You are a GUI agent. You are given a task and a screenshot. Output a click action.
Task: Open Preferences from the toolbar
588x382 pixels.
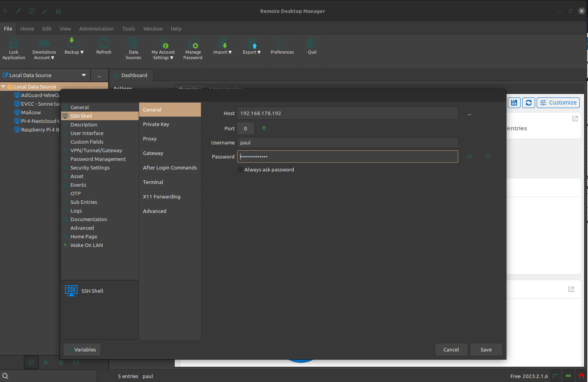282,43
